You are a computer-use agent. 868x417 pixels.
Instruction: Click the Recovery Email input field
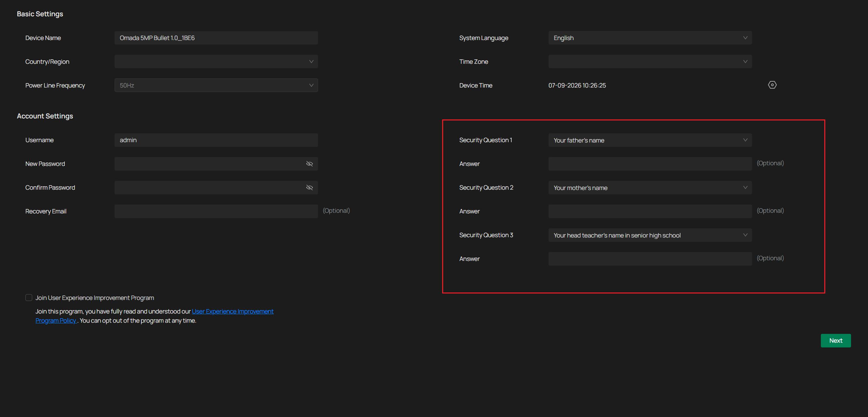[216, 211]
